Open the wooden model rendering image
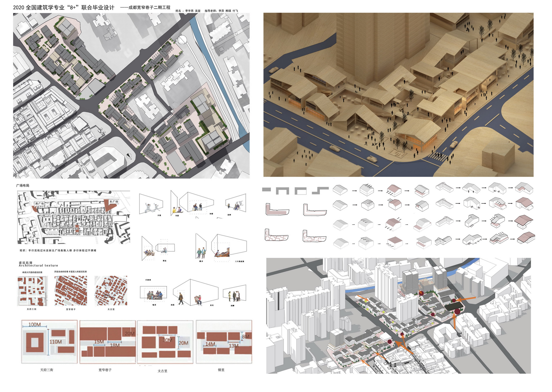Screen dimensions: 552x392 click(398, 95)
